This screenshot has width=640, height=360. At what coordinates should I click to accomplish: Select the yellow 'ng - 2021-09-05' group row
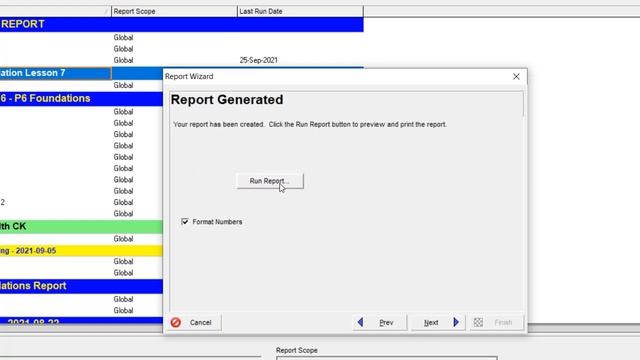pyautogui.click(x=81, y=251)
